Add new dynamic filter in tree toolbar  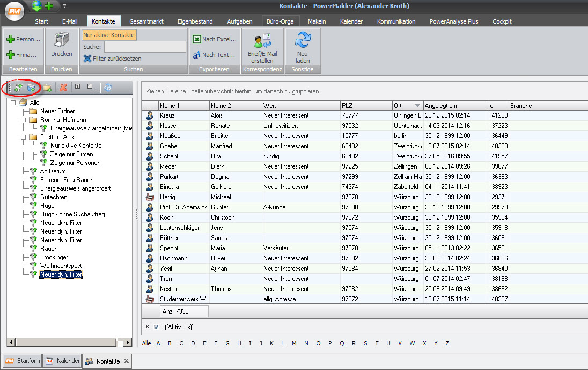pyautogui.click(x=18, y=88)
